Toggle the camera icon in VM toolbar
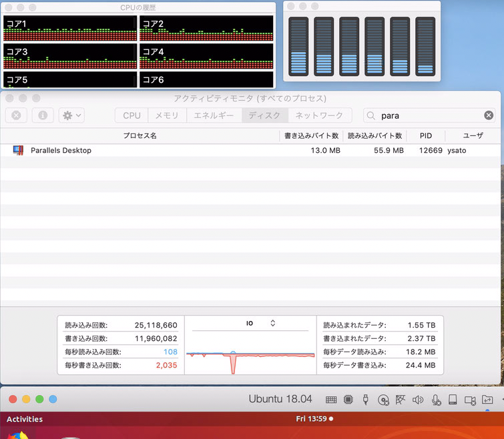The width and height of the screenshot is (504, 439). click(470, 400)
